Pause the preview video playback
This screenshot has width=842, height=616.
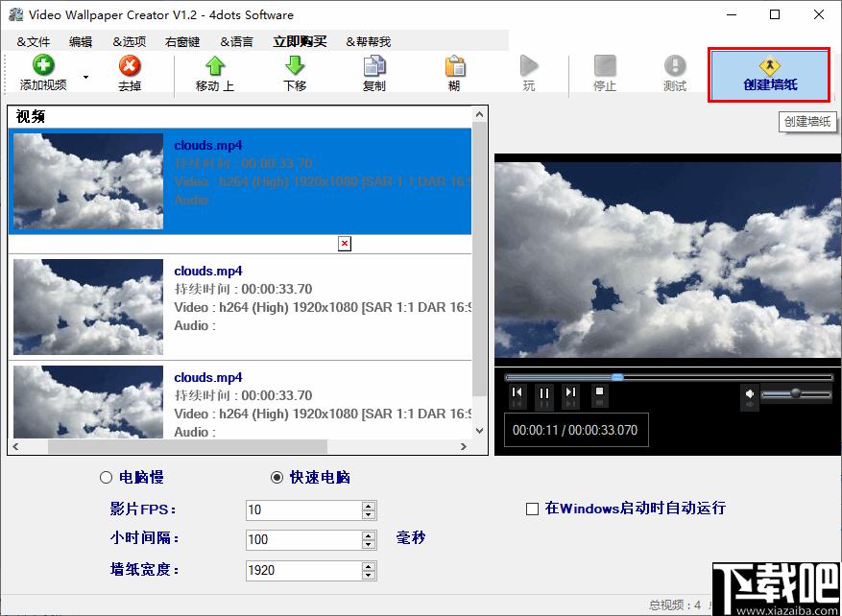[x=544, y=392]
